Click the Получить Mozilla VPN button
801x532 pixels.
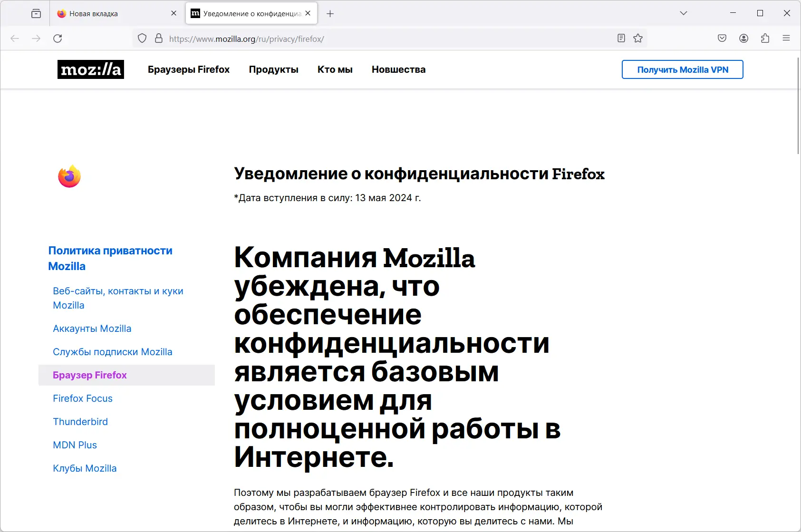[682, 69]
